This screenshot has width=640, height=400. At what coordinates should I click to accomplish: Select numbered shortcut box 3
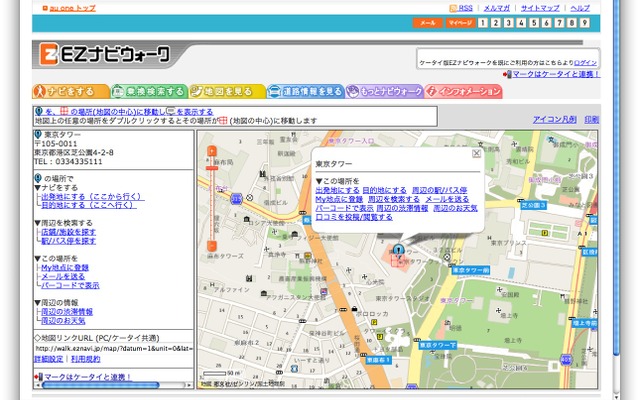509,23
